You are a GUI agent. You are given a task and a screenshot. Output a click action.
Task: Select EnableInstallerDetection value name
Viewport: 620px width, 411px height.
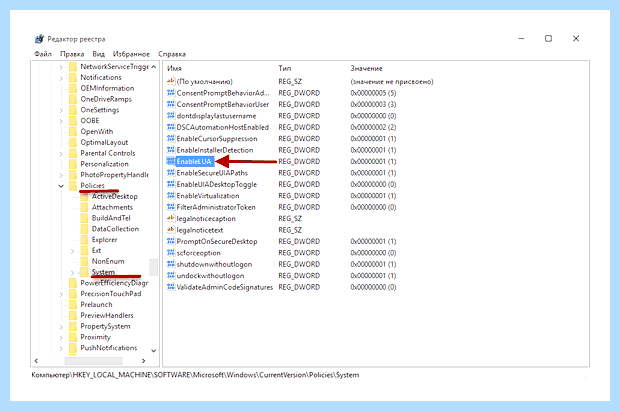coord(215,150)
